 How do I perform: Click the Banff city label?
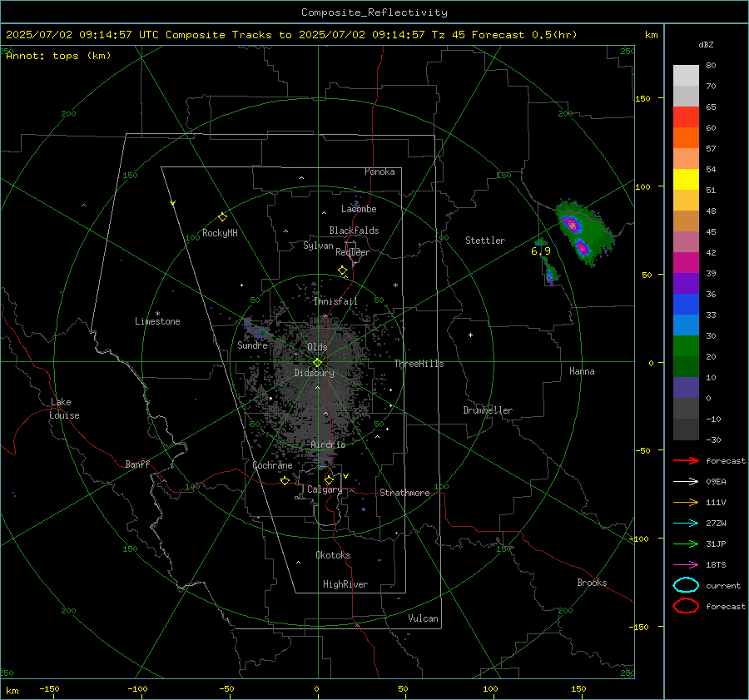coord(137,464)
